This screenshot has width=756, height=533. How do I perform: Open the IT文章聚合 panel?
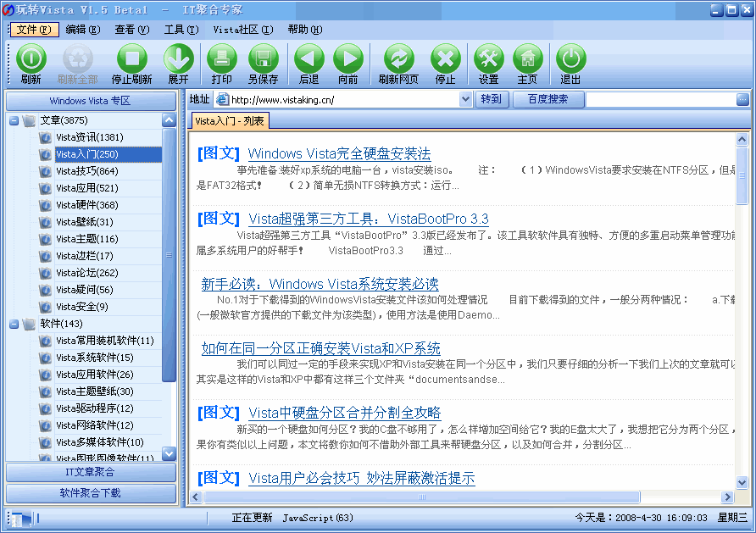91,472
